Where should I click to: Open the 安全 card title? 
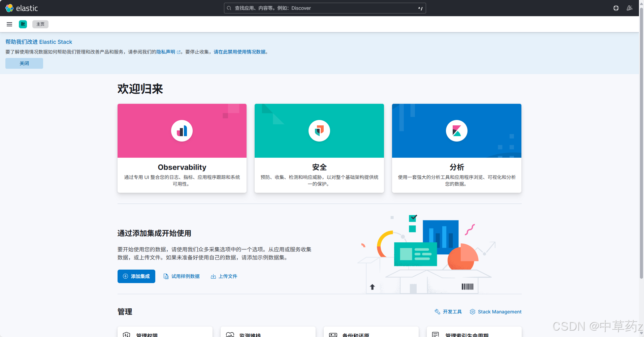(x=319, y=167)
